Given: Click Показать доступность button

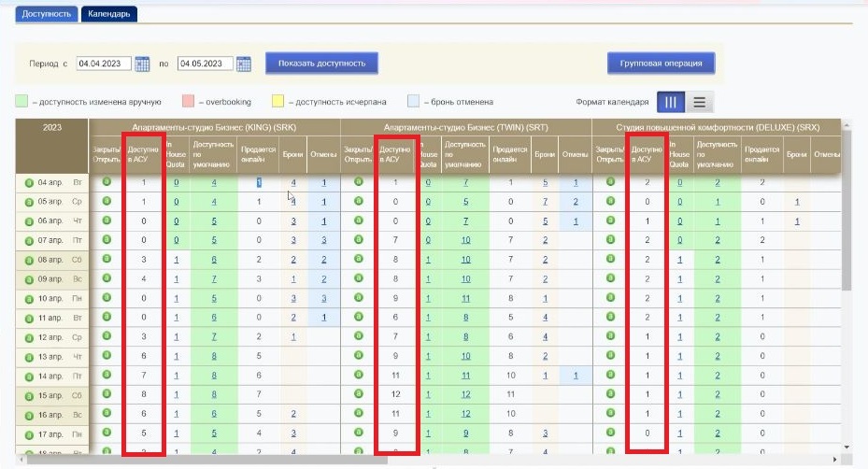Looking at the screenshot, I should [x=321, y=64].
